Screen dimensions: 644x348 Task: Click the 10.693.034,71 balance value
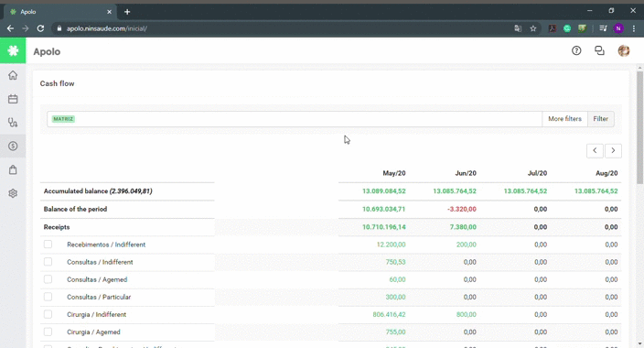point(383,209)
